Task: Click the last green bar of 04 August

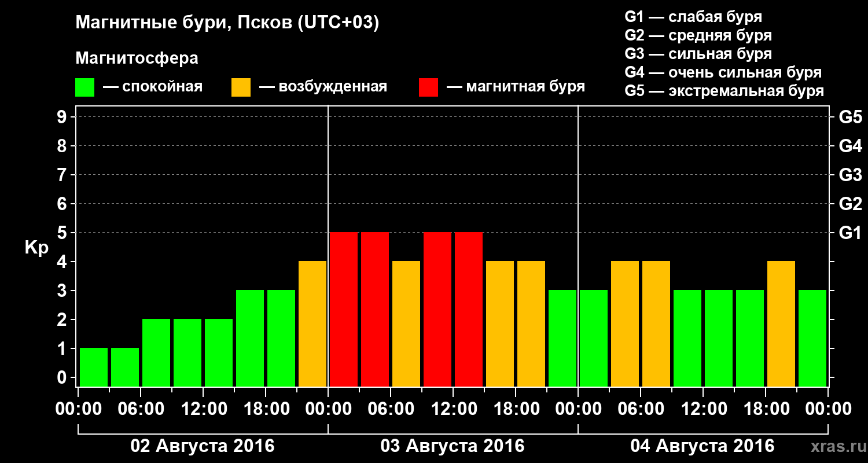Action: 812,338
